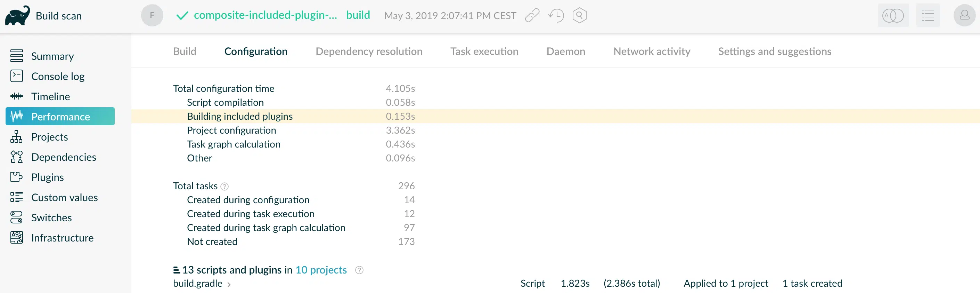The height and width of the screenshot is (293, 980).
Task: Copy build scan link icon
Action: click(532, 16)
